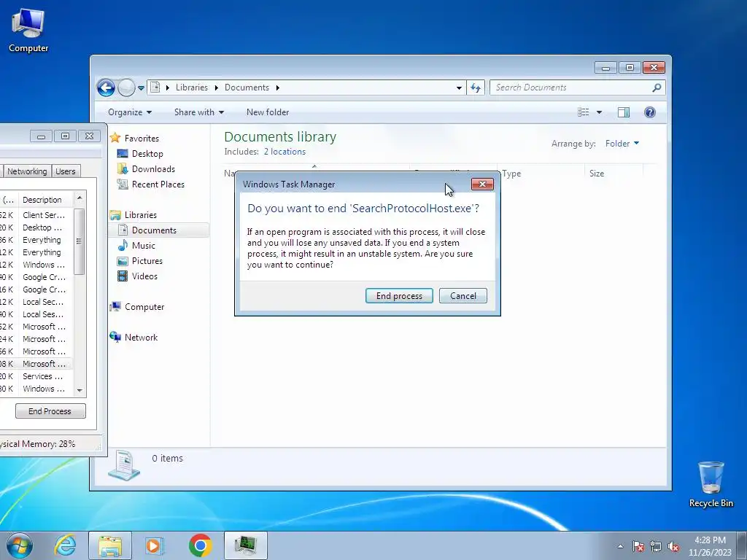
Task: Go back in Explorer navigation
Action: pyautogui.click(x=106, y=87)
